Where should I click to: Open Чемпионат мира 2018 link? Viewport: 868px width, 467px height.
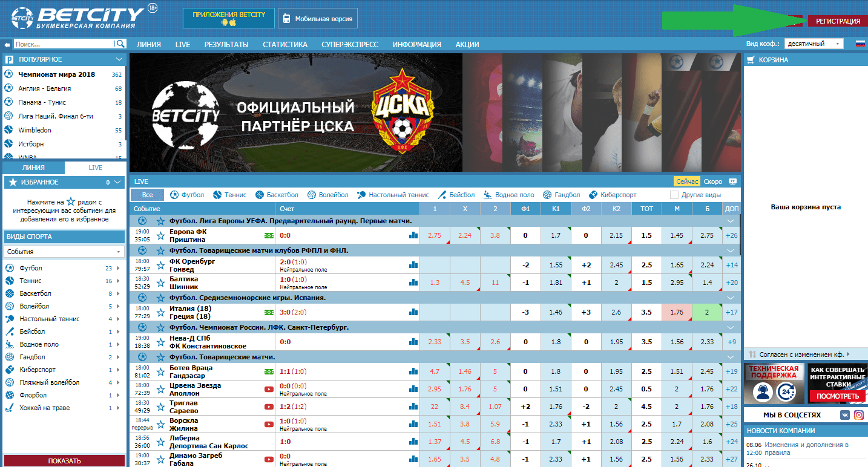(x=57, y=74)
